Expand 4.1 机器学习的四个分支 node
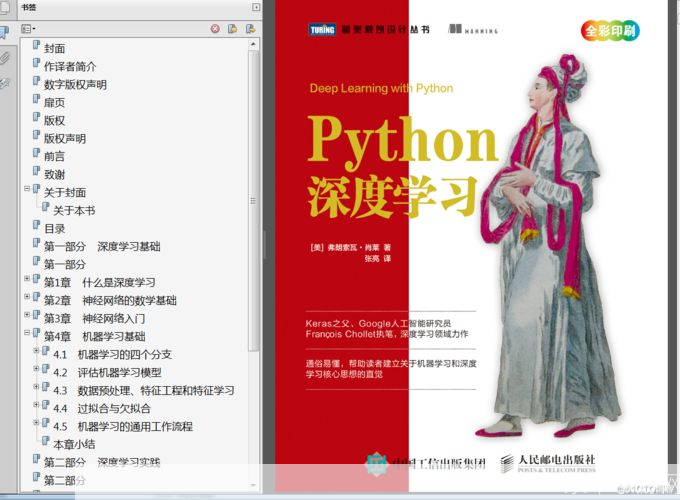Image resolution: width=680 pixels, height=500 pixels. [36, 350]
